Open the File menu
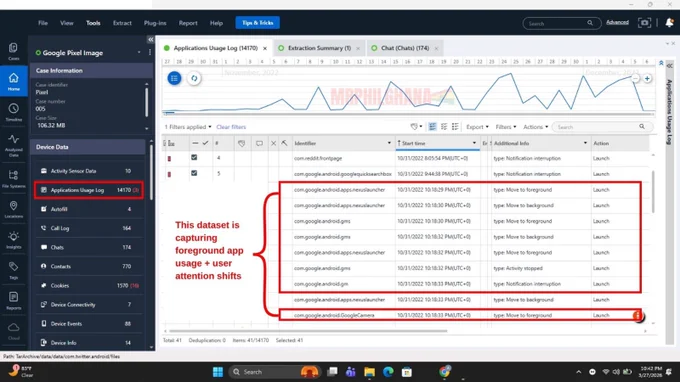This screenshot has width=680, height=382. click(43, 23)
